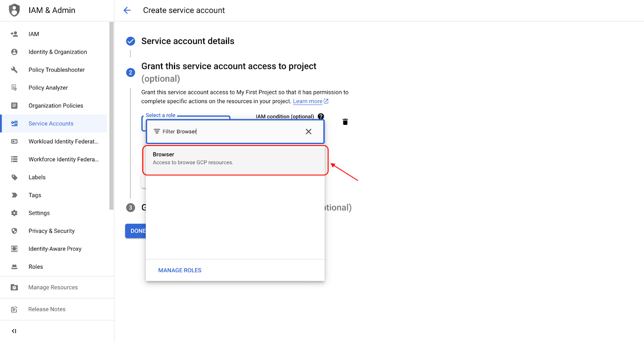Screen dimensions: 644x342
Task: Select the Browser role from the list
Action: coord(235,158)
